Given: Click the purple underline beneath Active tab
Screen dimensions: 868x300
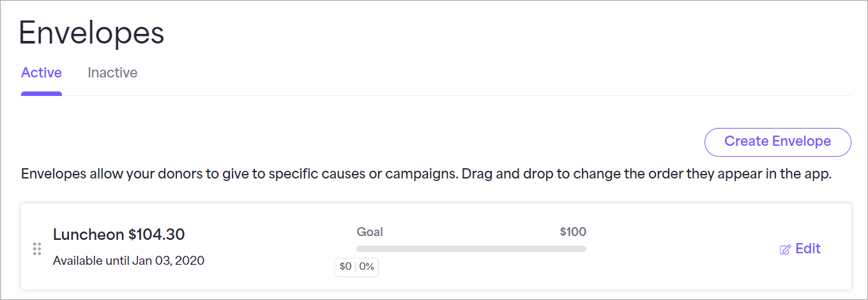Looking at the screenshot, I should (42, 94).
